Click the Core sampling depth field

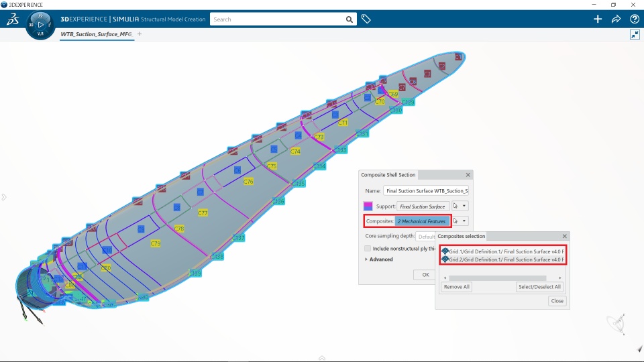(425, 237)
